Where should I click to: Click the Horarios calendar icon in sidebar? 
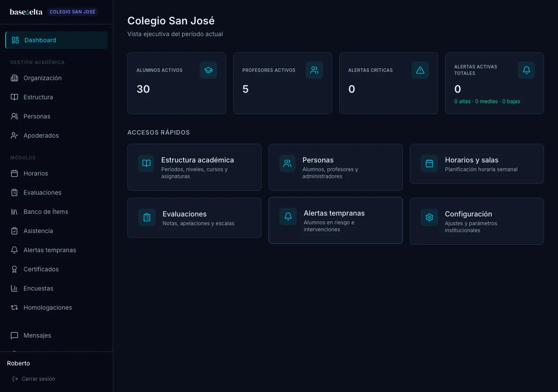point(14,173)
